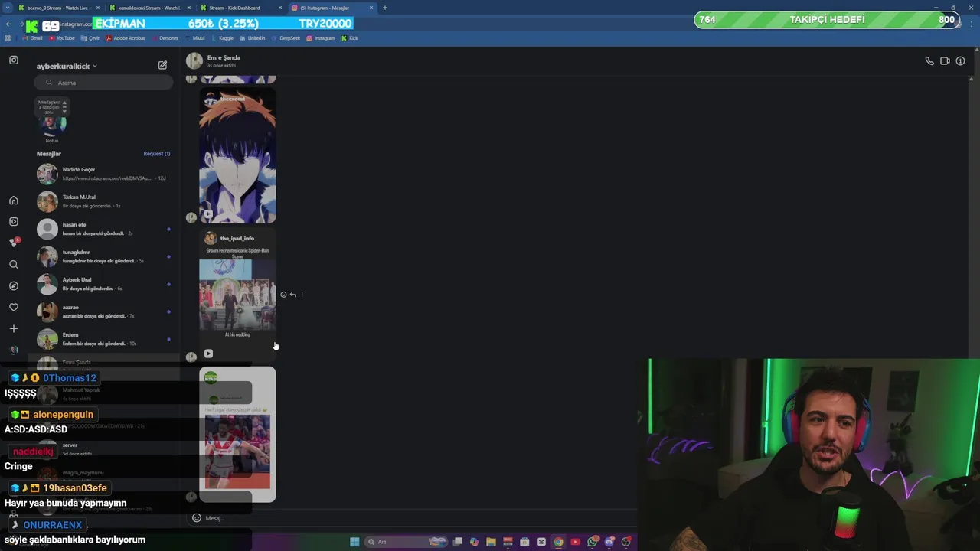
Task: Open the Windows Start button
Action: (354, 542)
